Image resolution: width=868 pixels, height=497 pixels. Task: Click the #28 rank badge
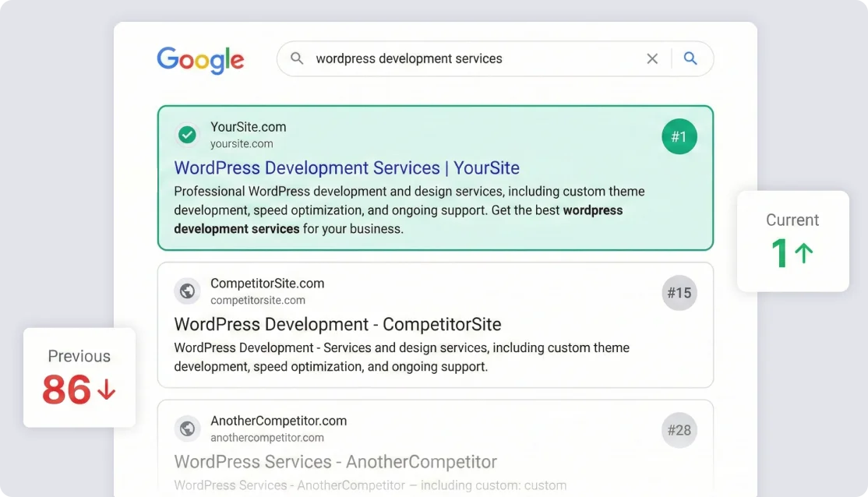(x=679, y=430)
